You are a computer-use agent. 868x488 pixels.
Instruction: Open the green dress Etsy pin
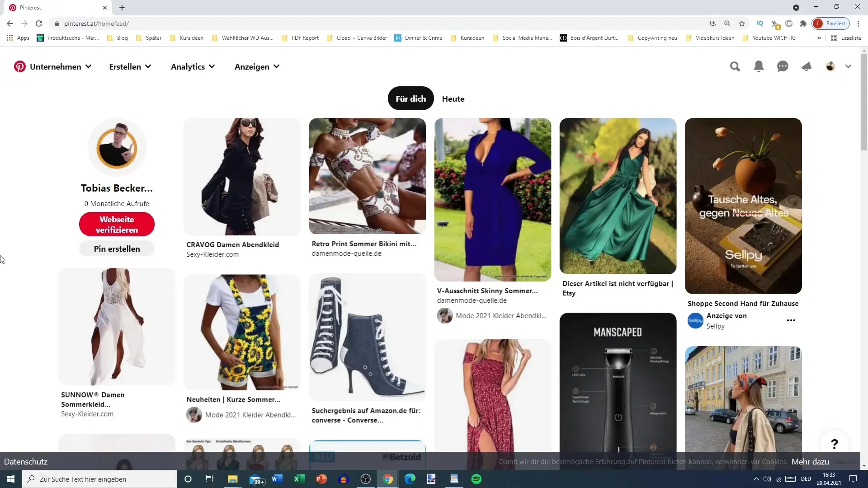pos(618,196)
